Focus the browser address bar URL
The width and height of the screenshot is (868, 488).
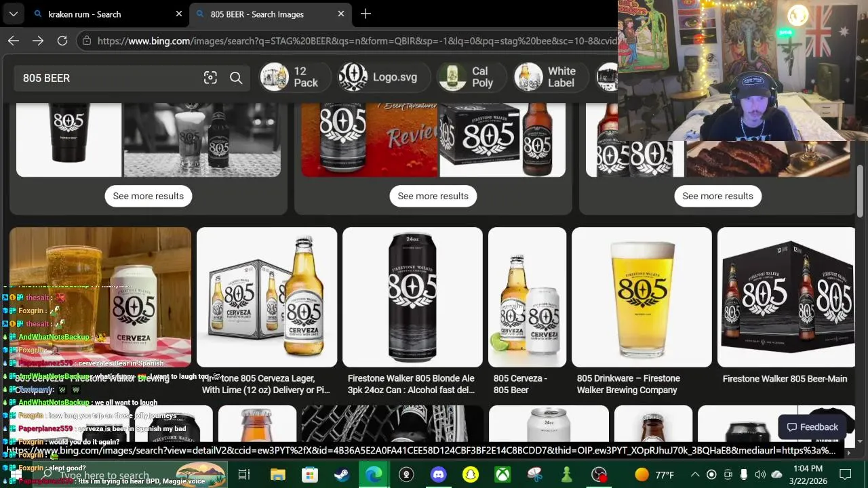(x=356, y=41)
